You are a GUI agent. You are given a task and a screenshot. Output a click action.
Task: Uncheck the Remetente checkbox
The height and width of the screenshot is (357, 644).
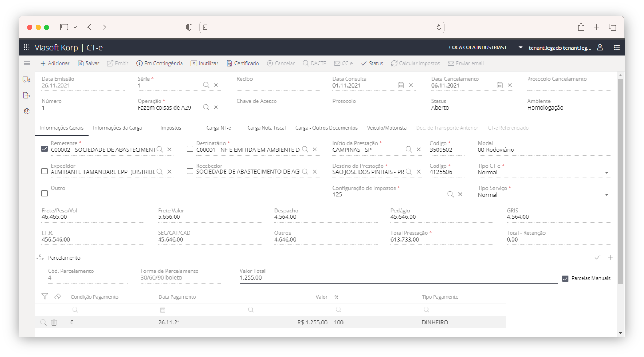pos(45,149)
